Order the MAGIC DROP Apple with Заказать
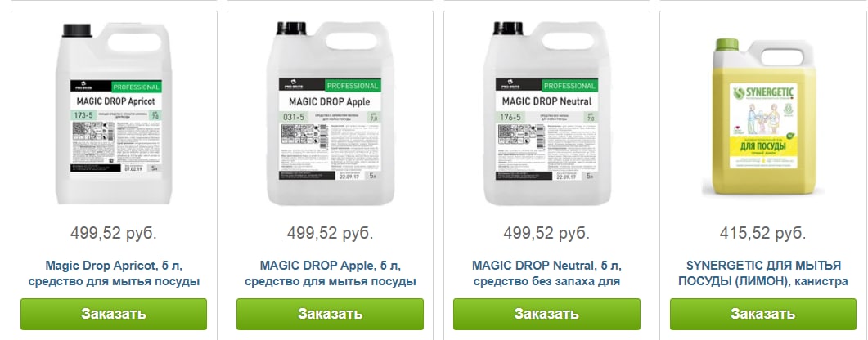868x340 pixels. click(330, 314)
